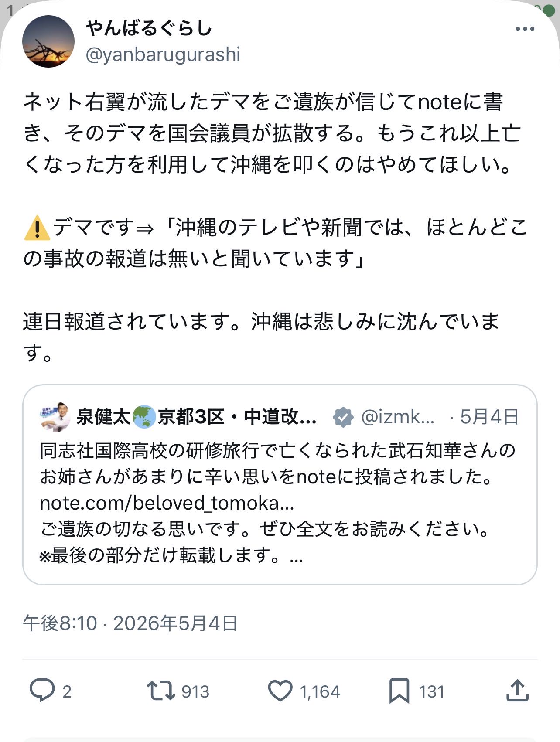View the 913 reposts count
This screenshot has height=742, width=560.
coord(195,691)
